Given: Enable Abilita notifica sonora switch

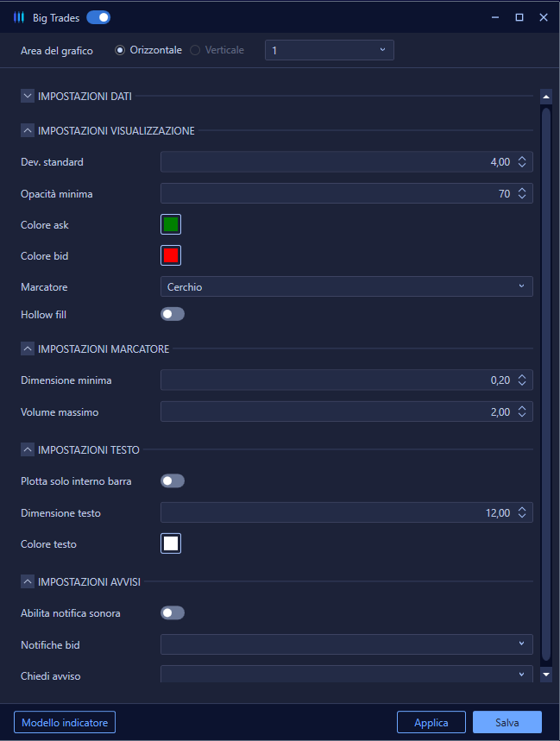Looking at the screenshot, I should (x=173, y=613).
